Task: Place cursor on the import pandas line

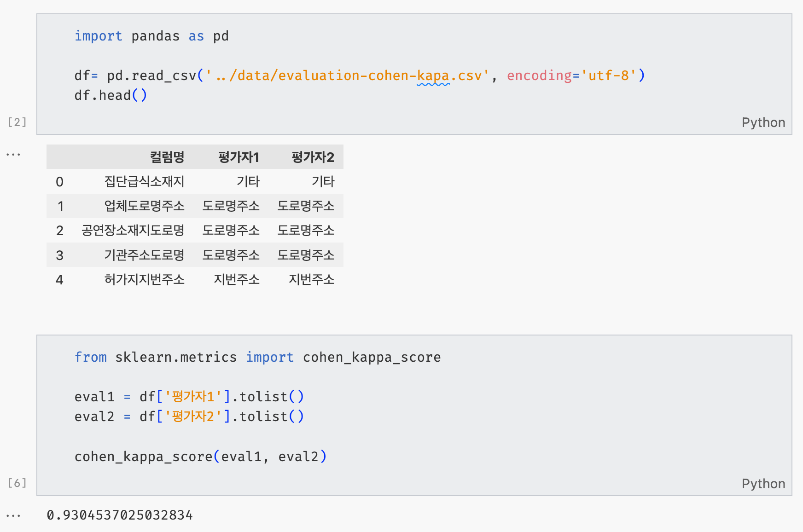Action: pyautogui.click(x=151, y=36)
